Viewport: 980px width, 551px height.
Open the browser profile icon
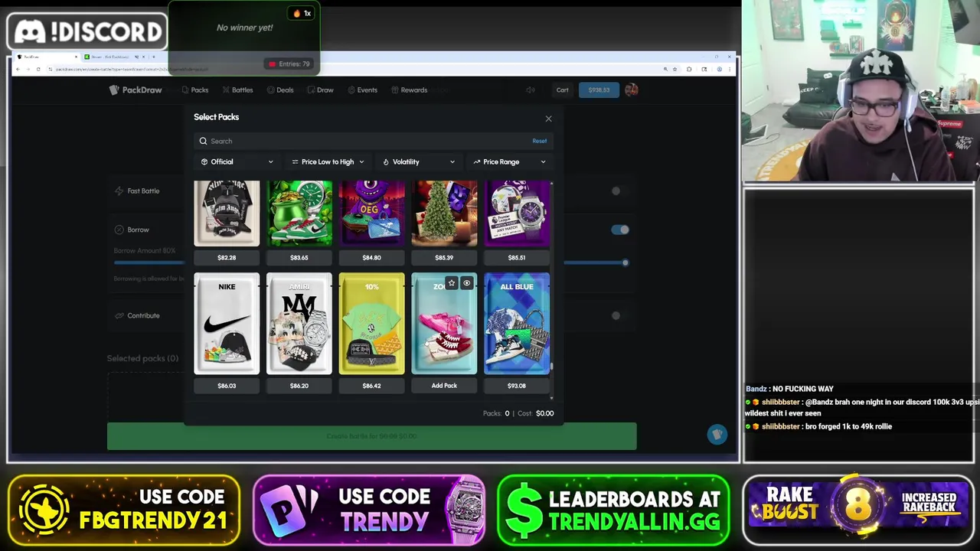click(x=719, y=69)
